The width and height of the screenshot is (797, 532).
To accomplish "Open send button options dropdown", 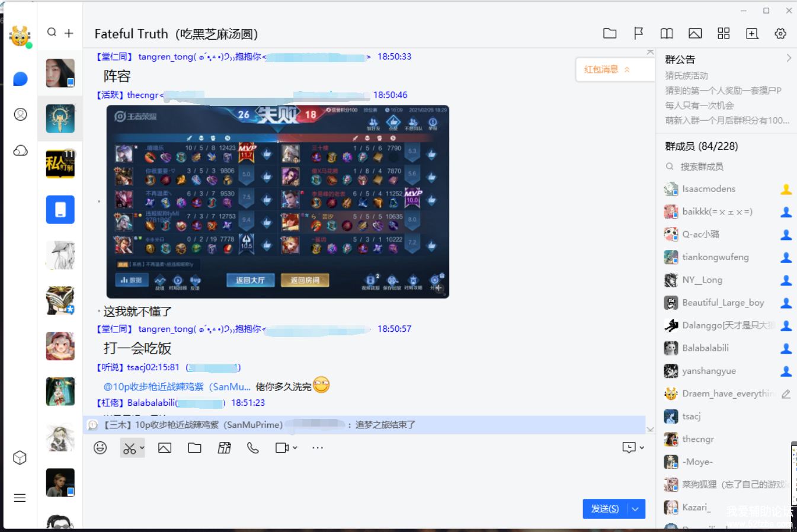I will [x=636, y=509].
